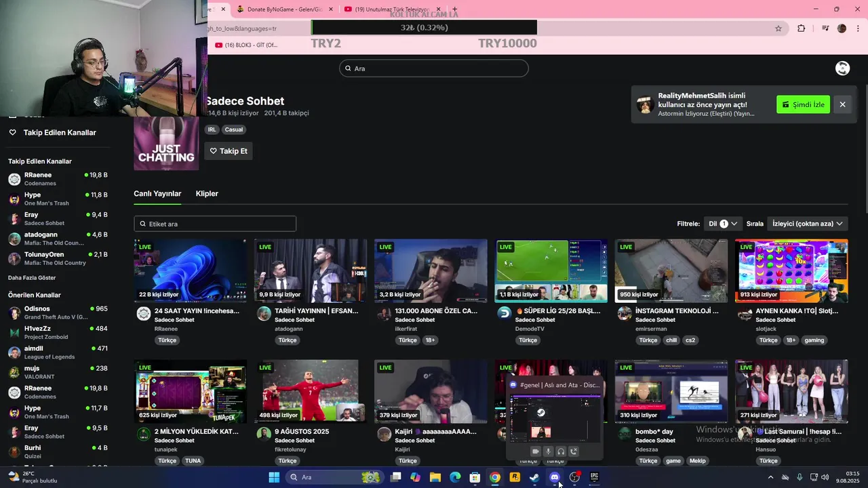The height and width of the screenshot is (488, 868).
Task: Click the Windows taskbar search box
Action: (334, 477)
